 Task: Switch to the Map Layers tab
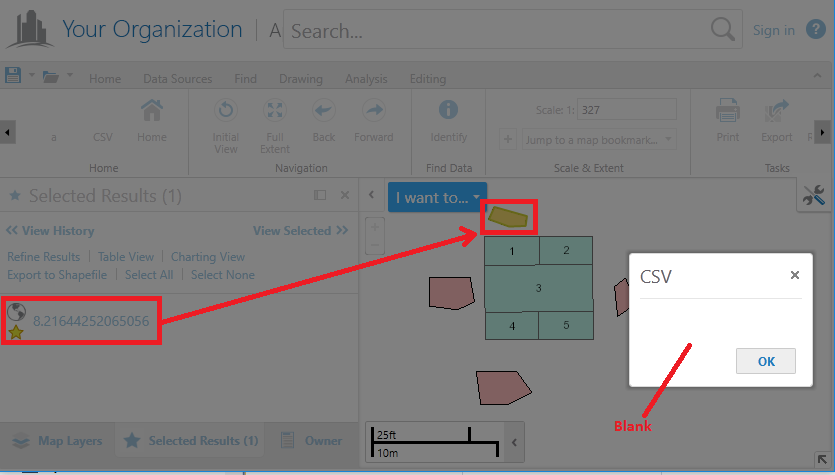tap(58, 441)
